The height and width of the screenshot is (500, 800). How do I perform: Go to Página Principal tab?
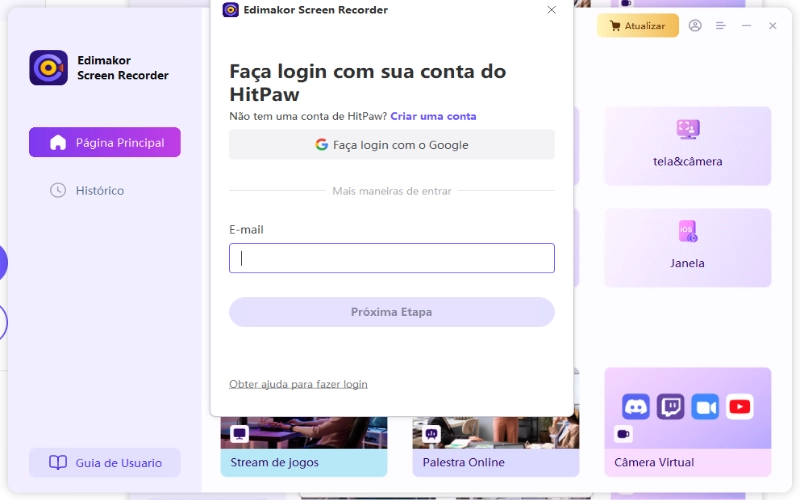[105, 142]
